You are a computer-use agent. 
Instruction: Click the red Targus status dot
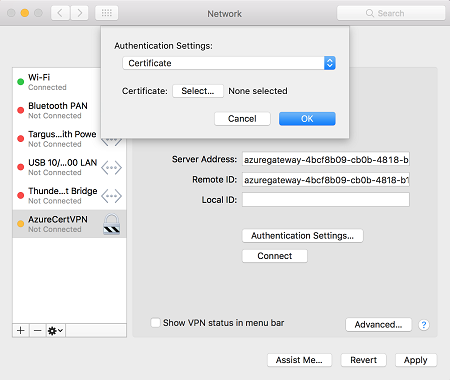coord(21,139)
